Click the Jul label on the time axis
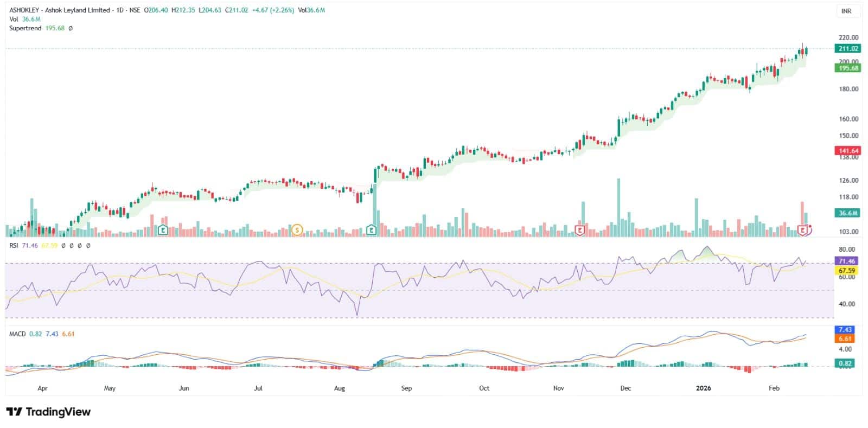Image resolution: width=868 pixels, height=428 pixels. (258, 388)
